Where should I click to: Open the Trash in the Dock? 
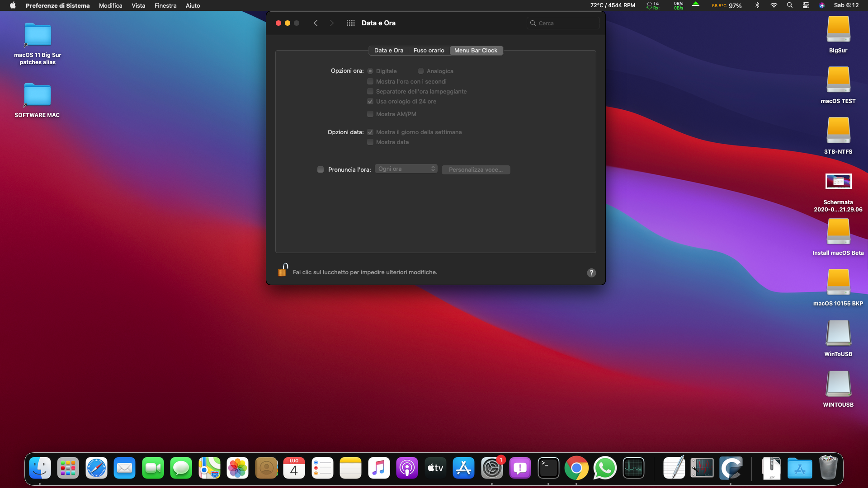click(828, 468)
